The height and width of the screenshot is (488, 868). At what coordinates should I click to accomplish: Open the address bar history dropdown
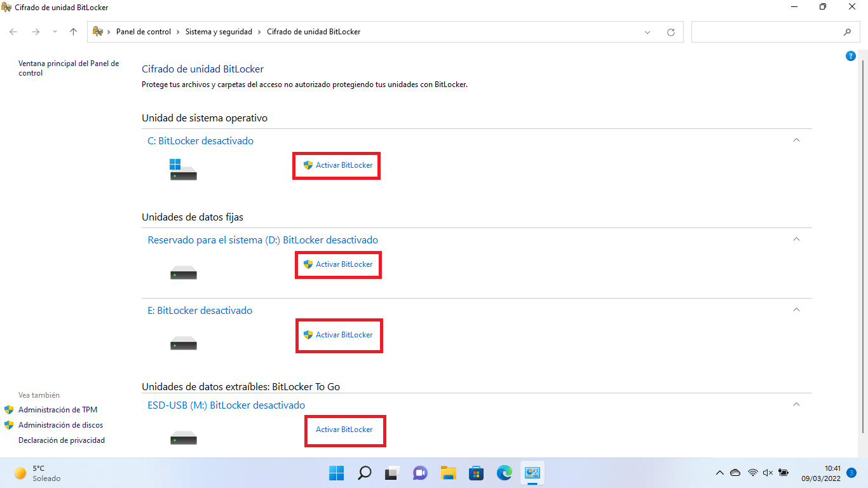[647, 31]
